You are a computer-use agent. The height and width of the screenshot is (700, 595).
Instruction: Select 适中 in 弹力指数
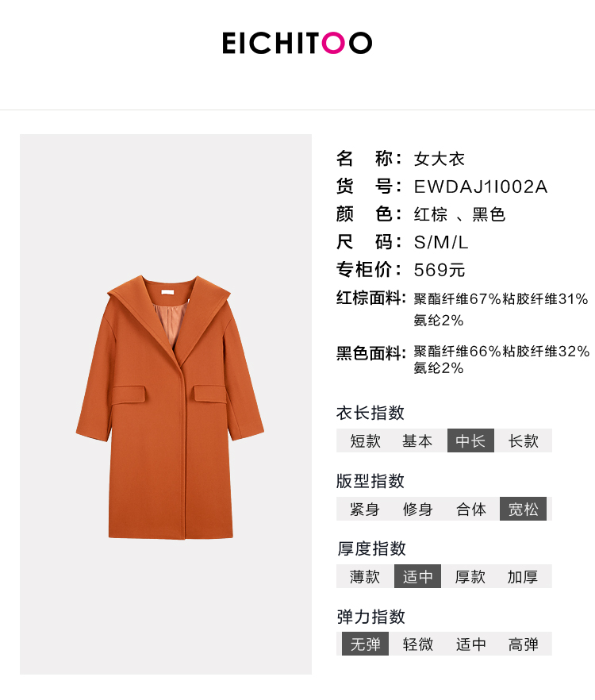pos(471,644)
